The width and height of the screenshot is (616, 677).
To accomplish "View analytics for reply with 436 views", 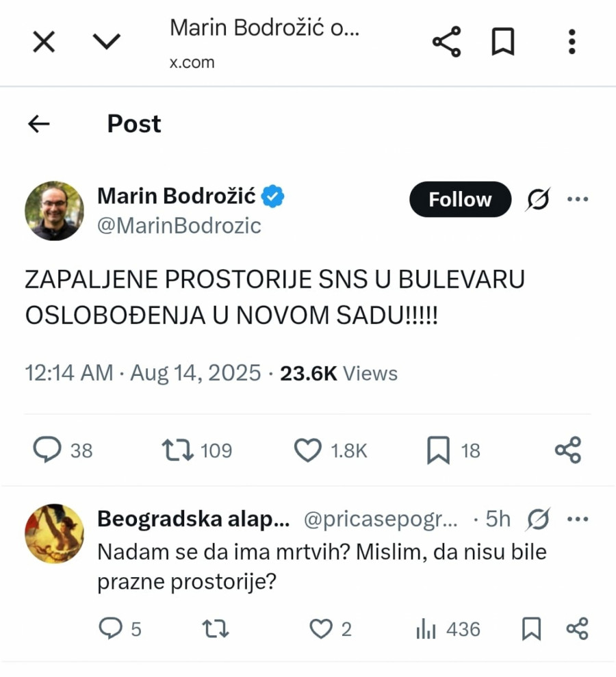I will point(426,628).
